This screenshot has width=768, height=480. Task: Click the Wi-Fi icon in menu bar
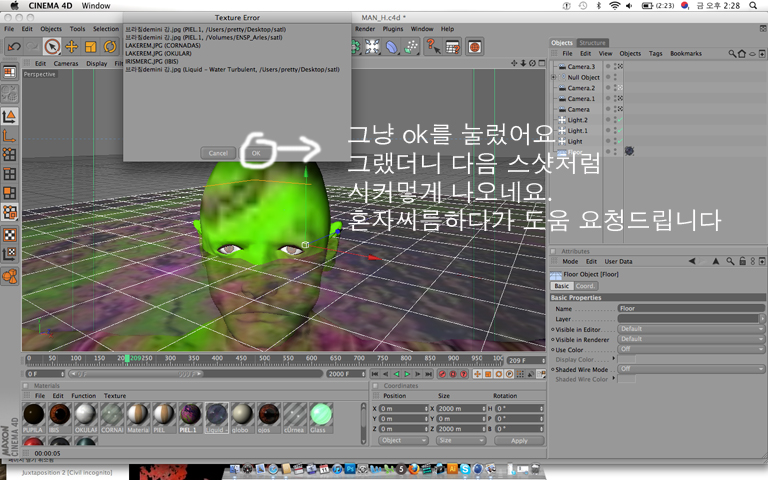[x=614, y=5]
